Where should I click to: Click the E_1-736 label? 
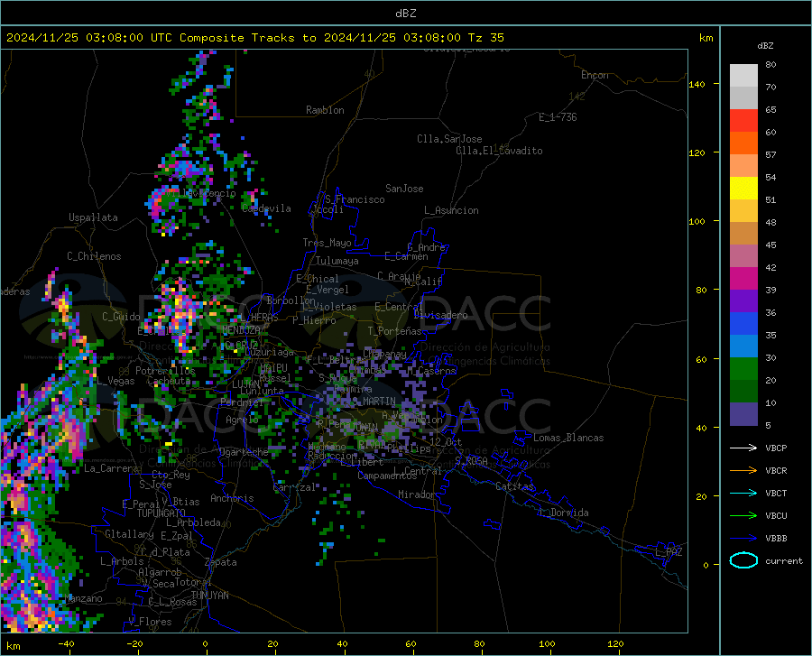(558, 117)
